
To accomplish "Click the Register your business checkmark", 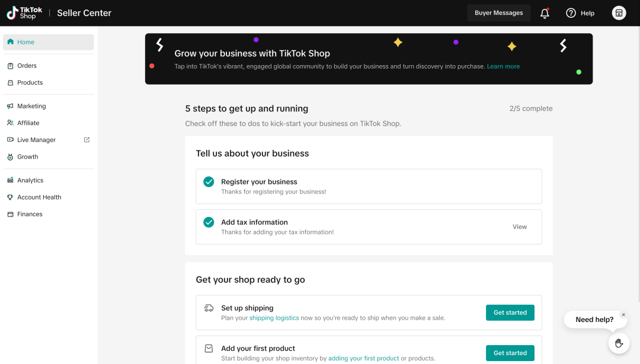I will point(209,182).
